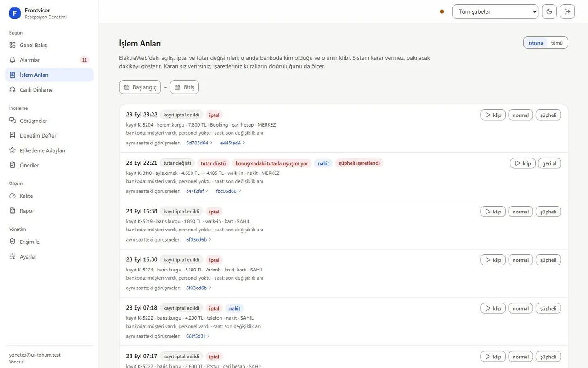Flag the 28 Eyl 16:30 record as şüpheli

(x=548, y=260)
